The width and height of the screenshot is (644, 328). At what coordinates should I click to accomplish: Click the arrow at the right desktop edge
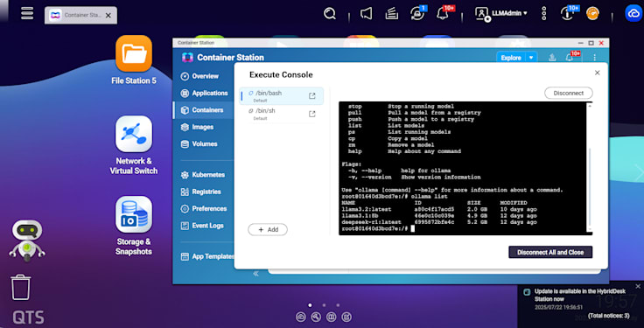pyautogui.click(x=639, y=172)
